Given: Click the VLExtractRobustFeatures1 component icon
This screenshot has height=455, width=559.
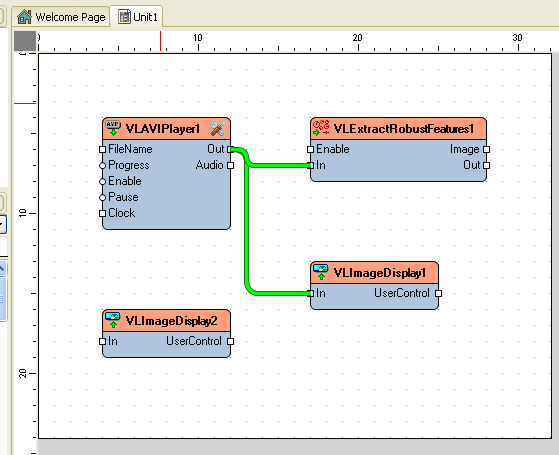Looking at the screenshot, I should pyautogui.click(x=321, y=128).
